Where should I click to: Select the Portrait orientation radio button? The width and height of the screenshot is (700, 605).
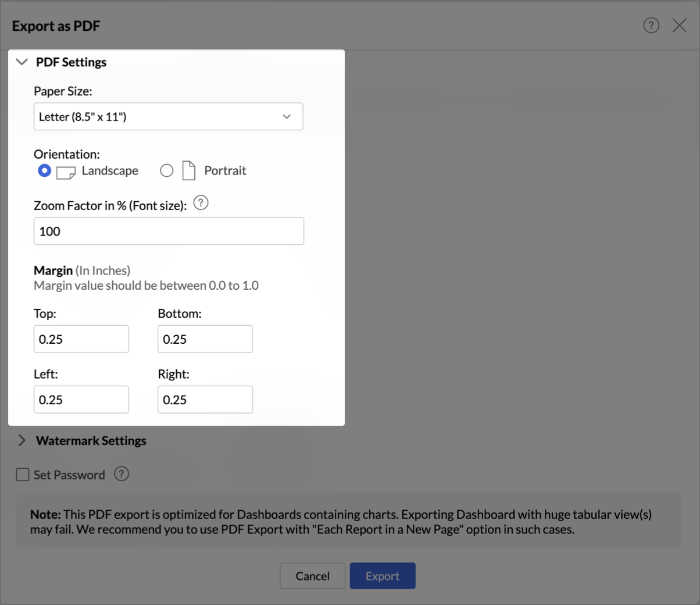pyautogui.click(x=167, y=170)
